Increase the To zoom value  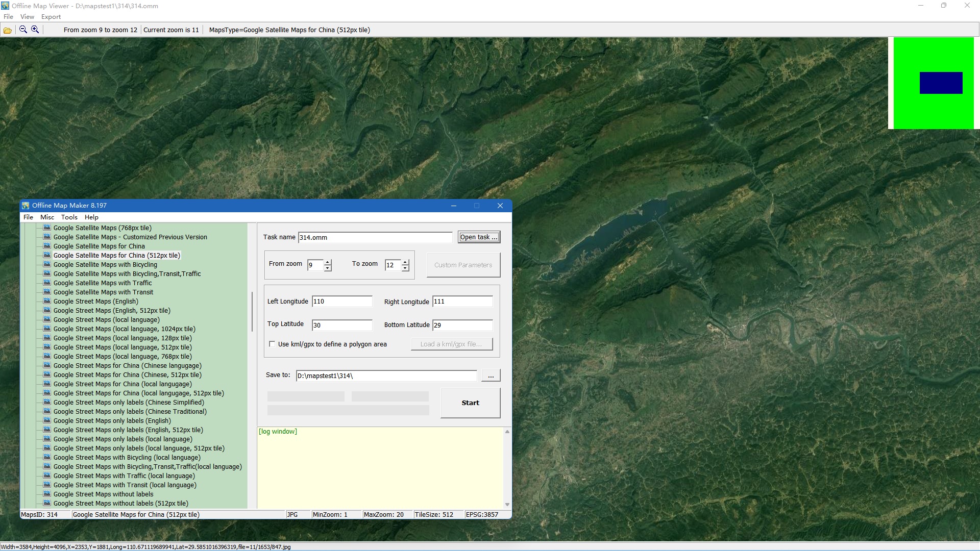(405, 262)
